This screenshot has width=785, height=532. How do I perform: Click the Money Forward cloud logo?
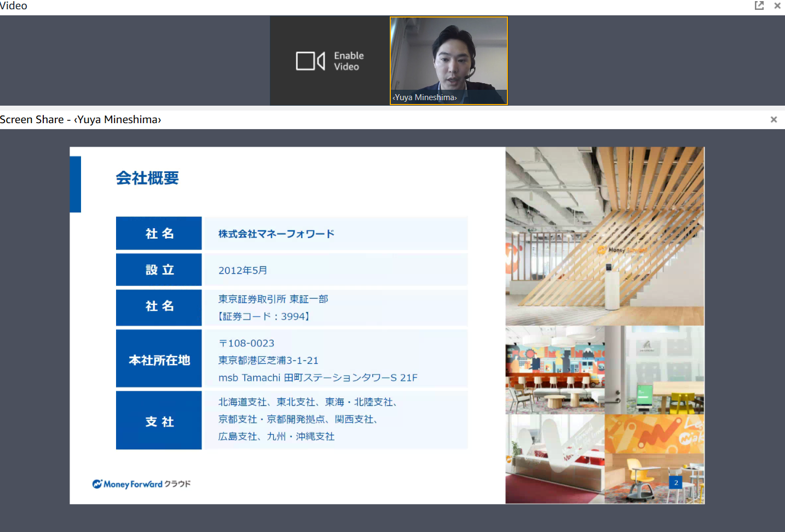click(x=141, y=484)
